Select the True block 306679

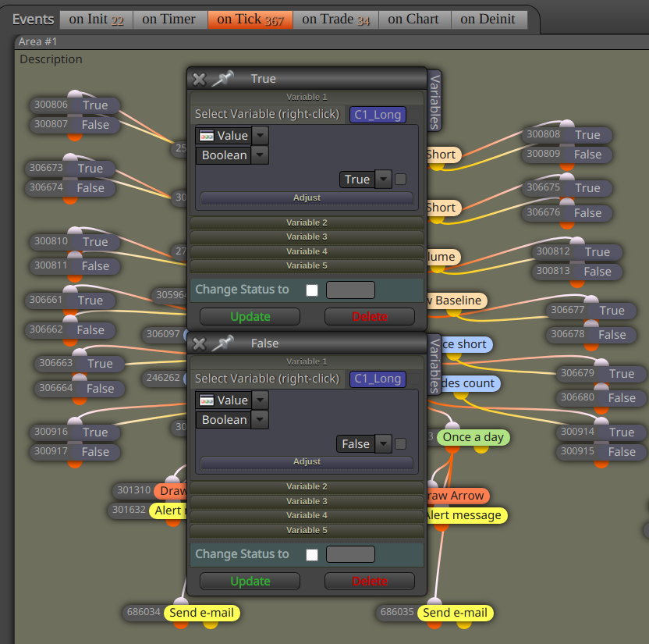click(622, 374)
